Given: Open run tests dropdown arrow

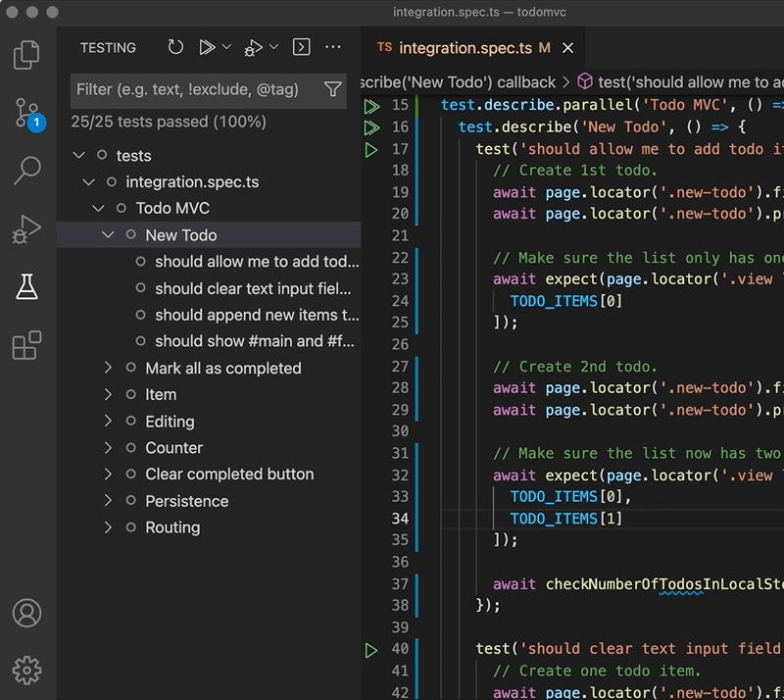Looking at the screenshot, I should click(226, 47).
